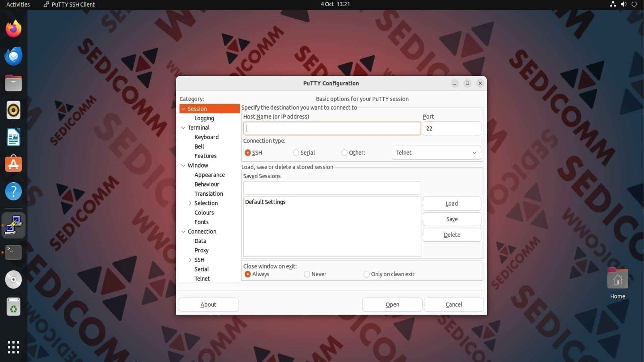
Task: Open the Home folder desktop icon
Action: [x=618, y=284]
